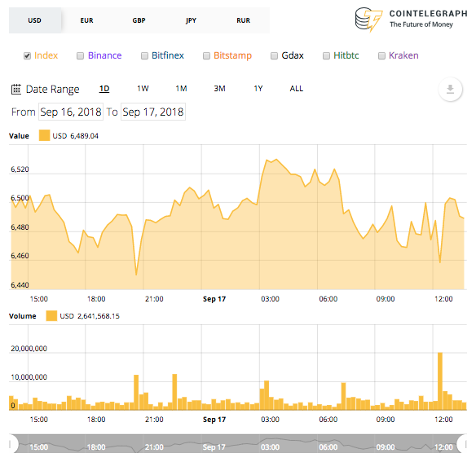476x462 pixels.
Task: Tick the Bitstamp checkbox
Action: [x=206, y=56]
